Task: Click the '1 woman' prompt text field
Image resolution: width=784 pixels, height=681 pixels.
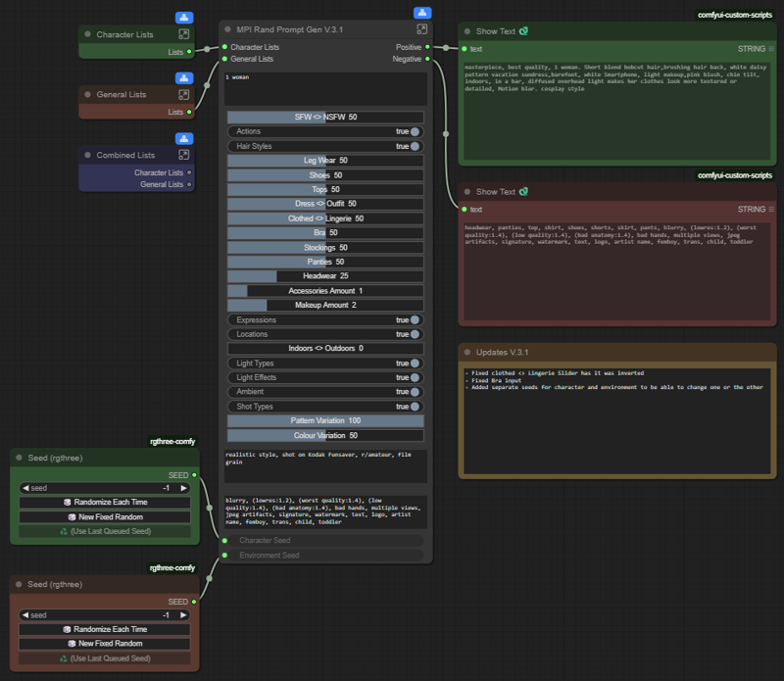Action: 325,88
